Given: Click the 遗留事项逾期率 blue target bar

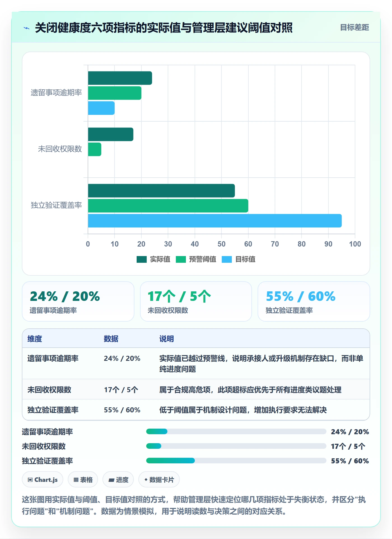Looking at the screenshot, I should pos(101,108).
